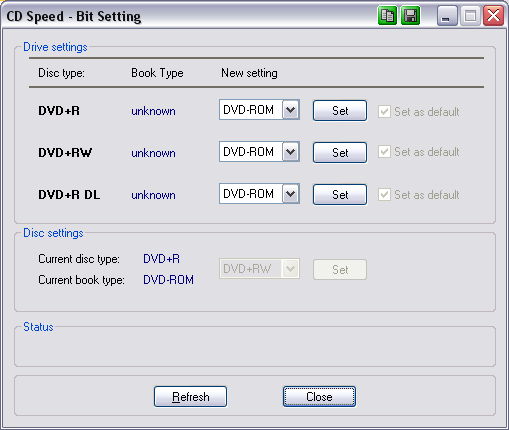Click the green copy-to-clipboard icon

(387, 16)
